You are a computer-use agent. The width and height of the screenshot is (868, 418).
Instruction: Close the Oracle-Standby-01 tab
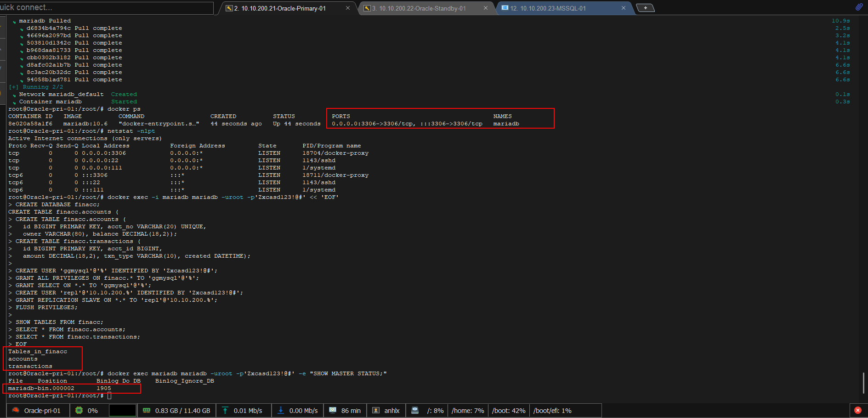pos(486,8)
